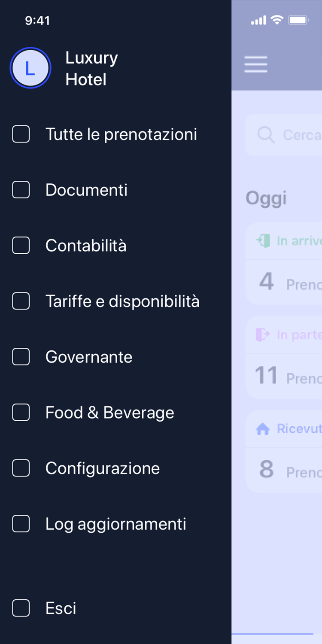Tap the blue house Ricevute icon
Screen dimensions: 322x644
pyautogui.click(x=263, y=428)
